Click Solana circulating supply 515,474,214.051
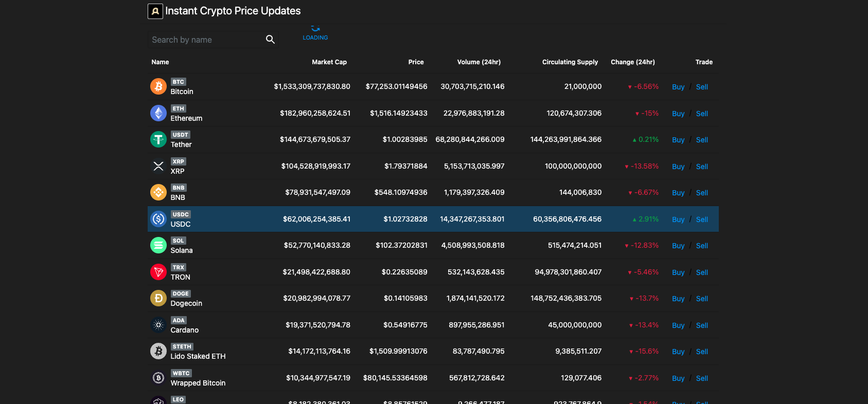The width and height of the screenshot is (868, 404). (x=575, y=245)
